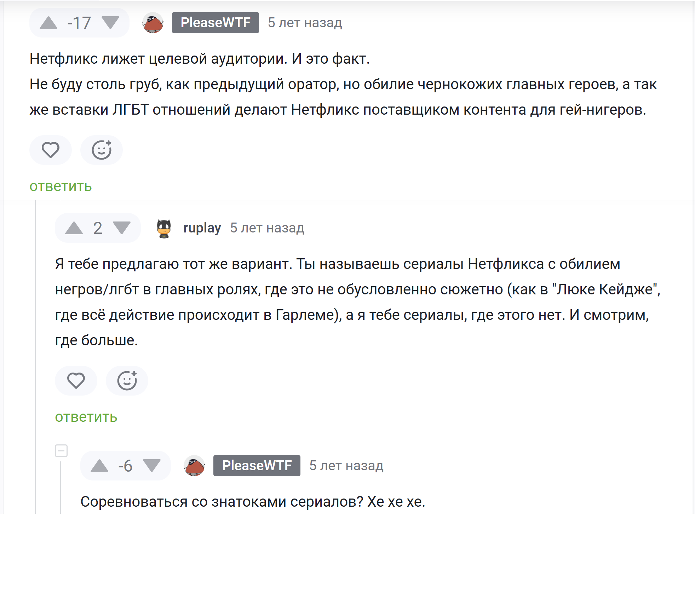Toggle like heart on ruplay's comment
695x616 pixels.
76,381
